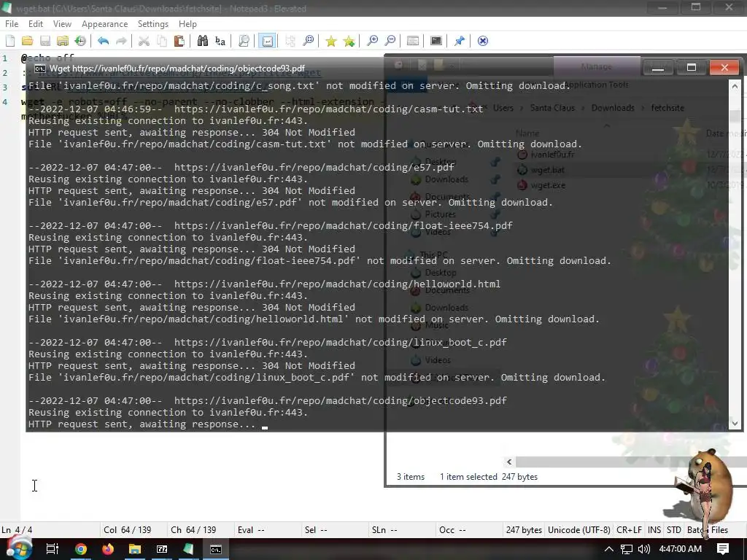Click the 247 bytes status bar entry

pyautogui.click(x=524, y=529)
